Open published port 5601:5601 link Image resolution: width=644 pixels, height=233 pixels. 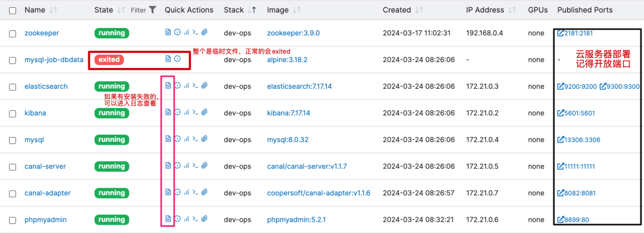[x=576, y=113]
